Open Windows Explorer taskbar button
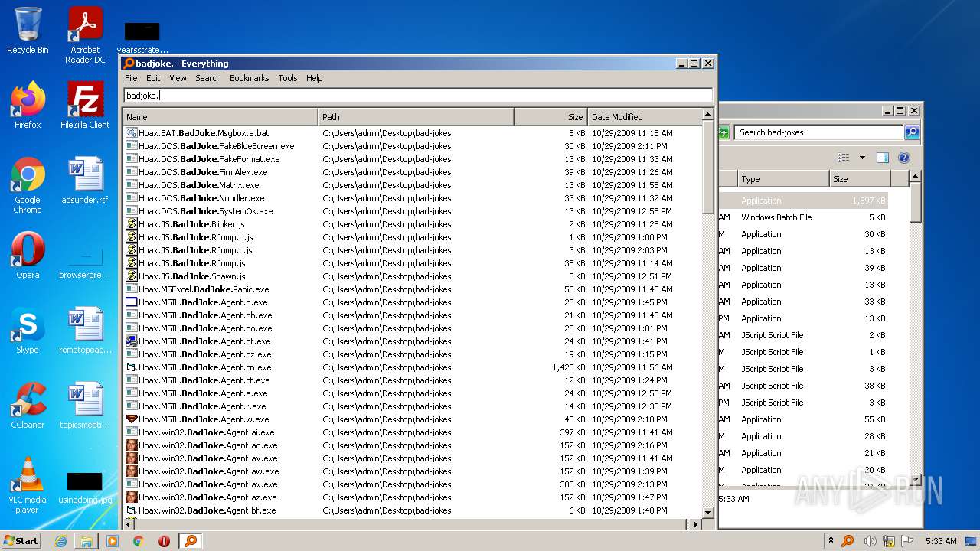Screen dimensions: 980x551 pos(87,541)
